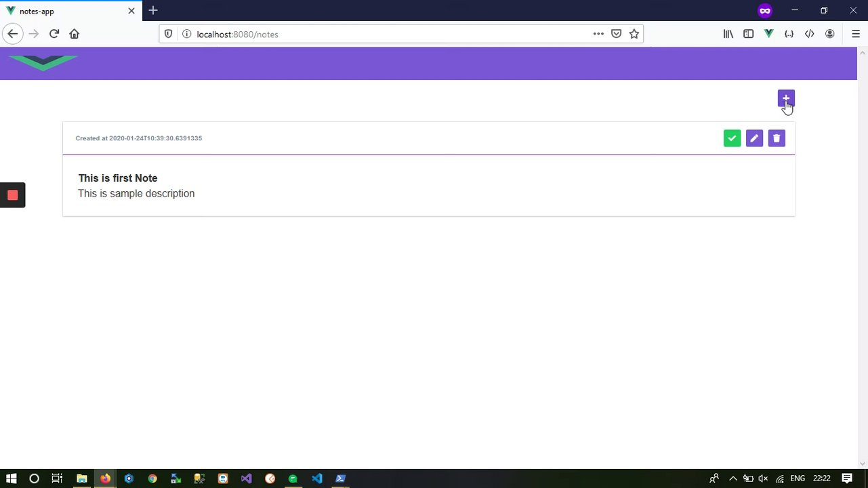Open Task View on taskbar
Viewport: 868px width, 488px height.
pos(57,479)
